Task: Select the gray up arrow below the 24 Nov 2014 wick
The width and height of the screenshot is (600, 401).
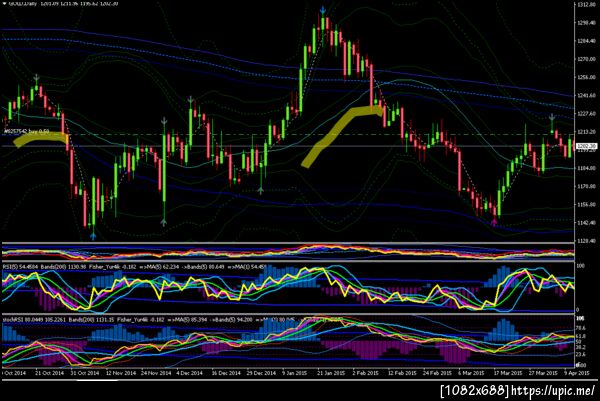Action: 164,222
